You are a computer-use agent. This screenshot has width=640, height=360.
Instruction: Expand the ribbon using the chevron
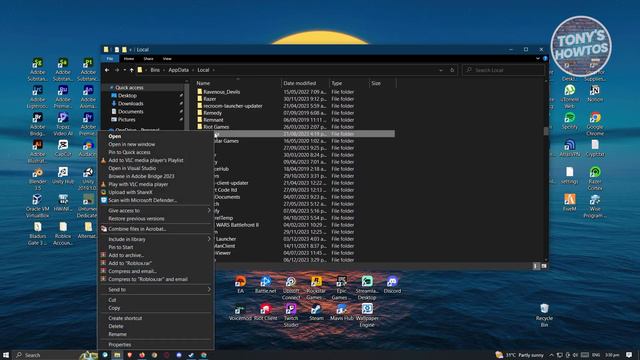(x=538, y=59)
